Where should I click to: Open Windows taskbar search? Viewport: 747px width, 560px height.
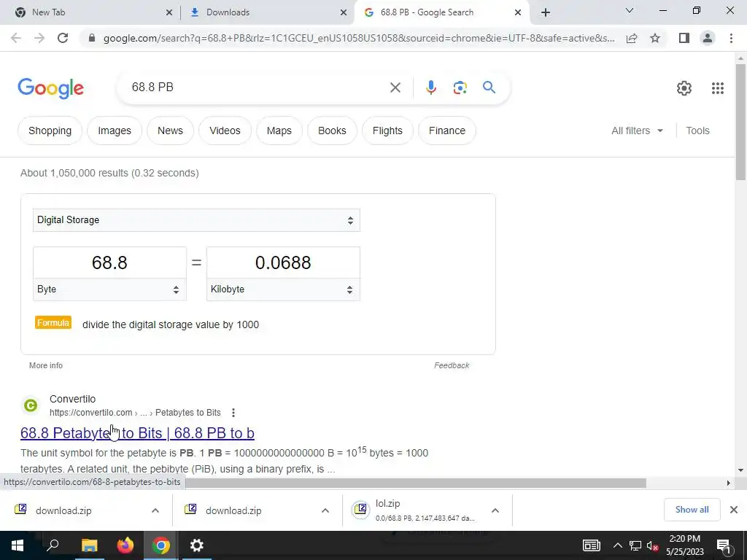(x=53, y=545)
